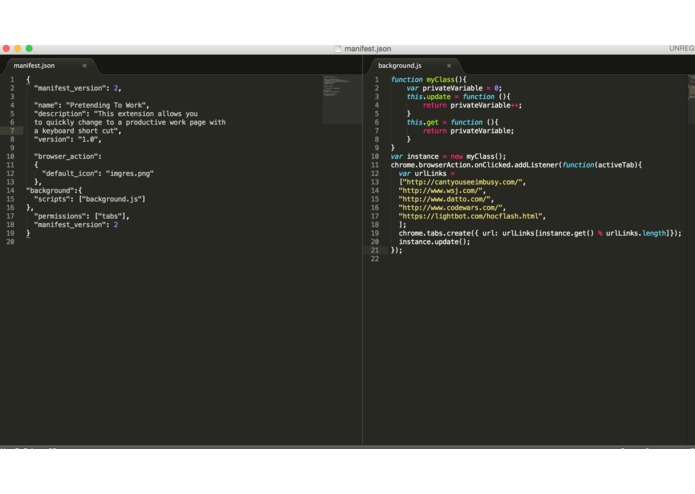
Task: Click the green zoom window button
Action: (29, 48)
